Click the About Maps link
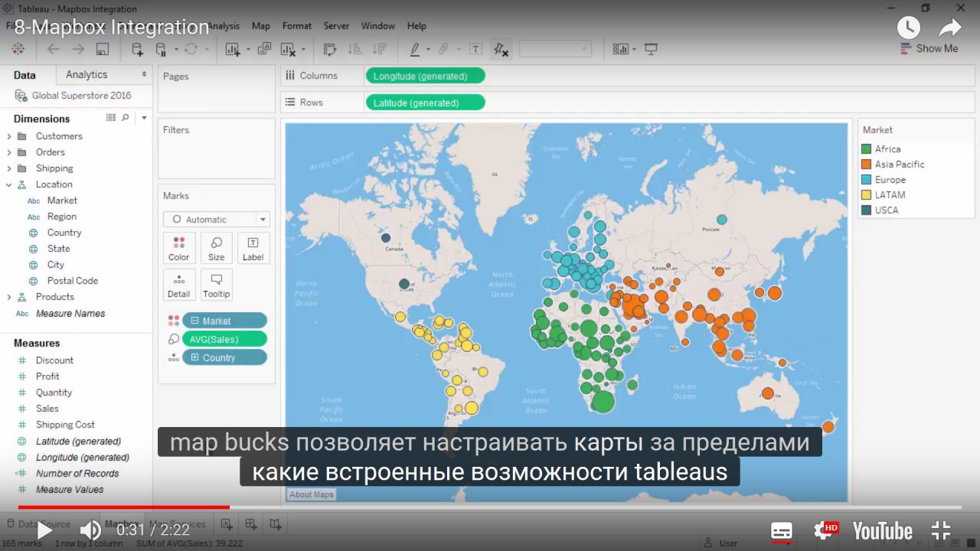 (x=312, y=494)
